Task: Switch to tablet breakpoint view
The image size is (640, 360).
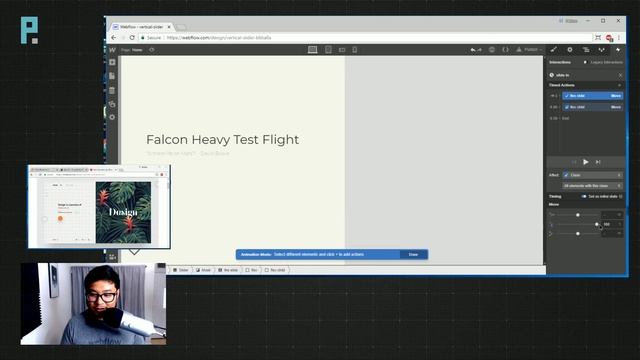Action: coord(328,50)
